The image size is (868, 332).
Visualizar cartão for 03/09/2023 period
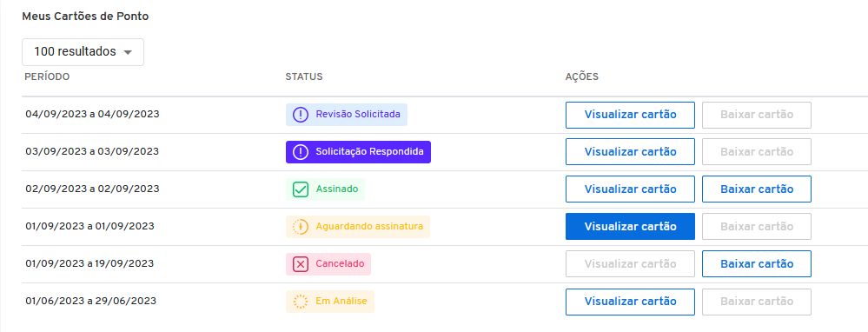tap(630, 151)
